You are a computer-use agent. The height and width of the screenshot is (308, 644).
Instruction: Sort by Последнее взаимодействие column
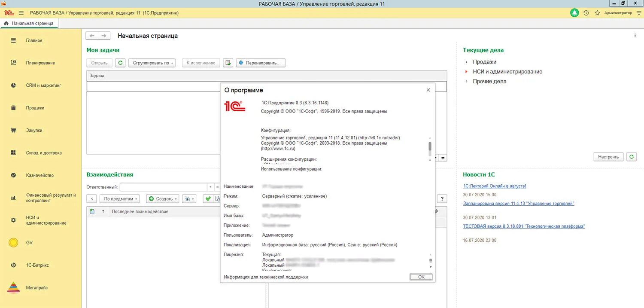click(140, 211)
